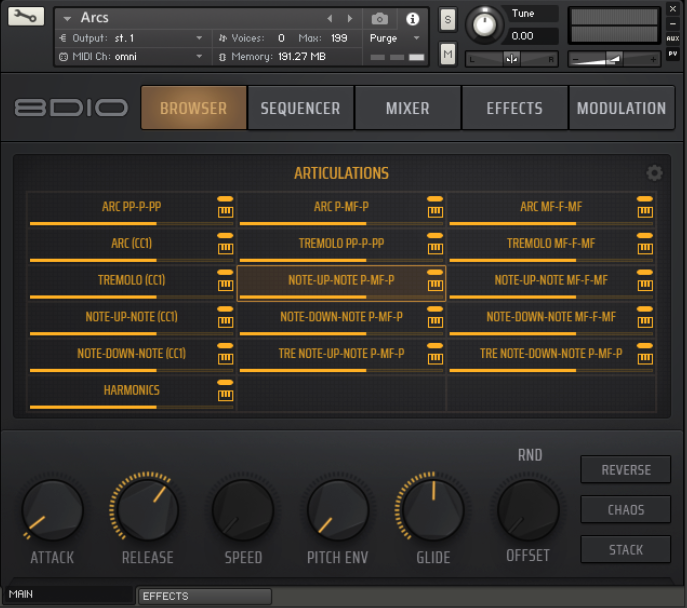The height and width of the screenshot is (608, 687).
Task: Click keyboard icon for TREMOLO MF-F-MF
Action: pyautogui.click(x=645, y=249)
